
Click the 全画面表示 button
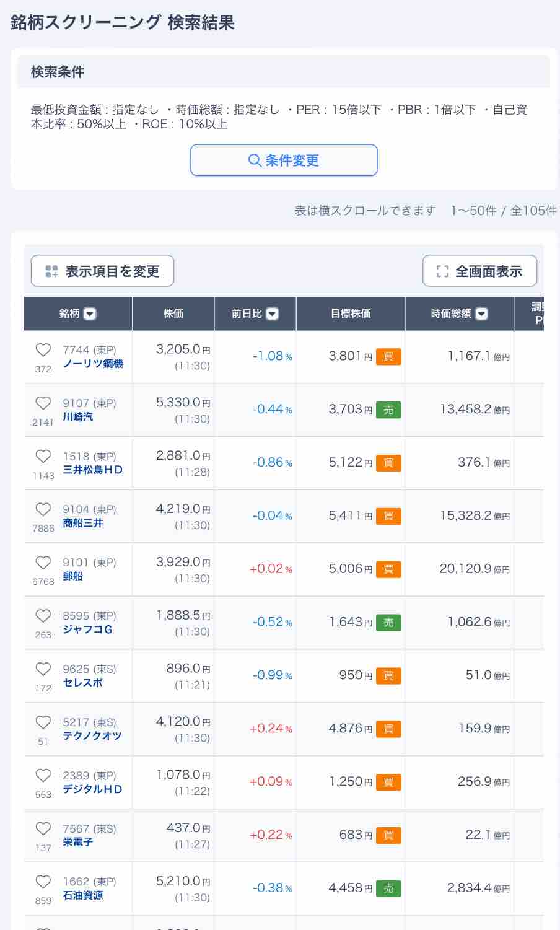[479, 271]
